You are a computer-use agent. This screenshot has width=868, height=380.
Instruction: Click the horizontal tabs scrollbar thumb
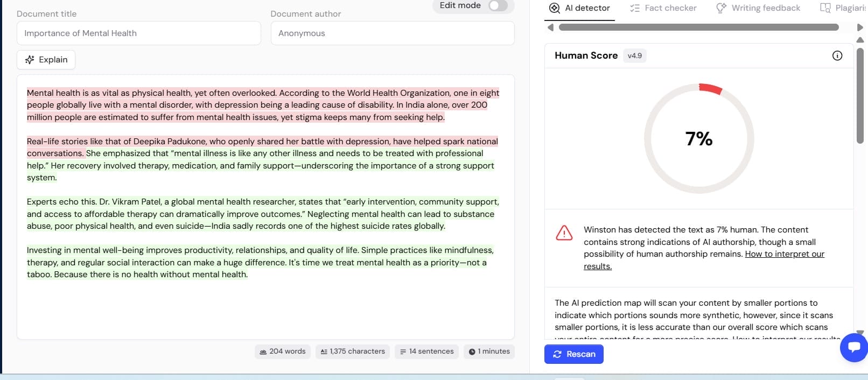point(699,27)
